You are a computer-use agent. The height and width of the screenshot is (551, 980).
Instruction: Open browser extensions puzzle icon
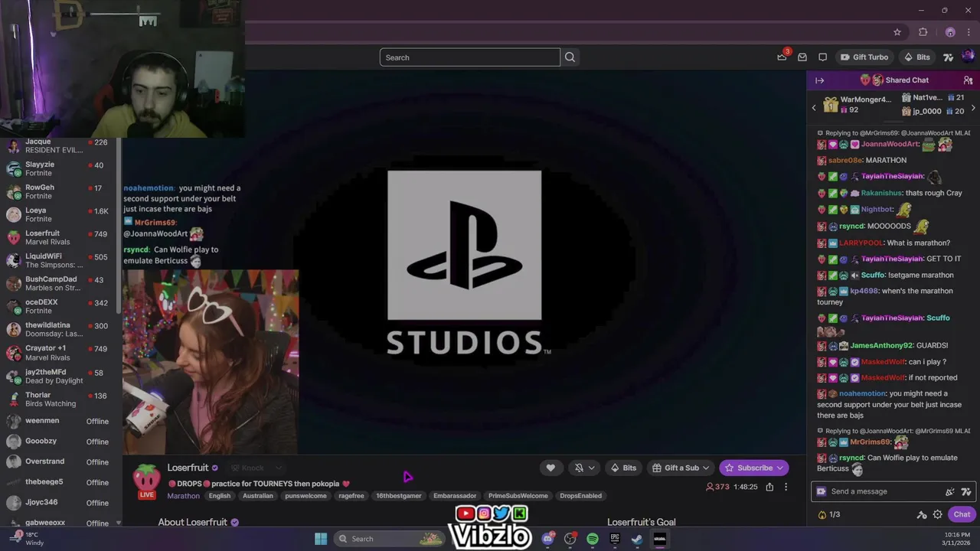click(923, 32)
